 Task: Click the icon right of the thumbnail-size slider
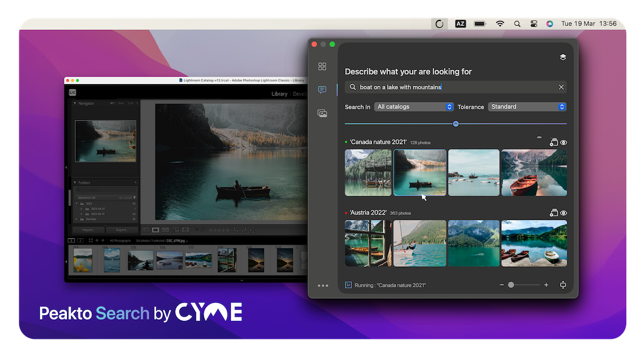tap(562, 285)
